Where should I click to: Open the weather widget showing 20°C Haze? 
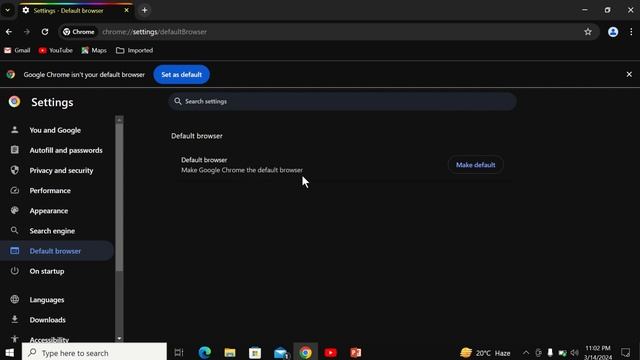pyautogui.click(x=485, y=353)
